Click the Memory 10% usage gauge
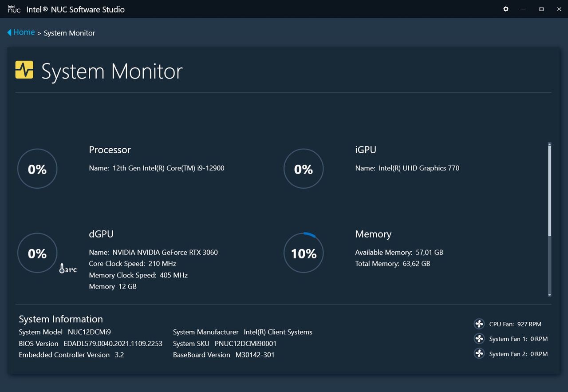The image size is (568, 392). pyautogui.click(x=304, y=253)
